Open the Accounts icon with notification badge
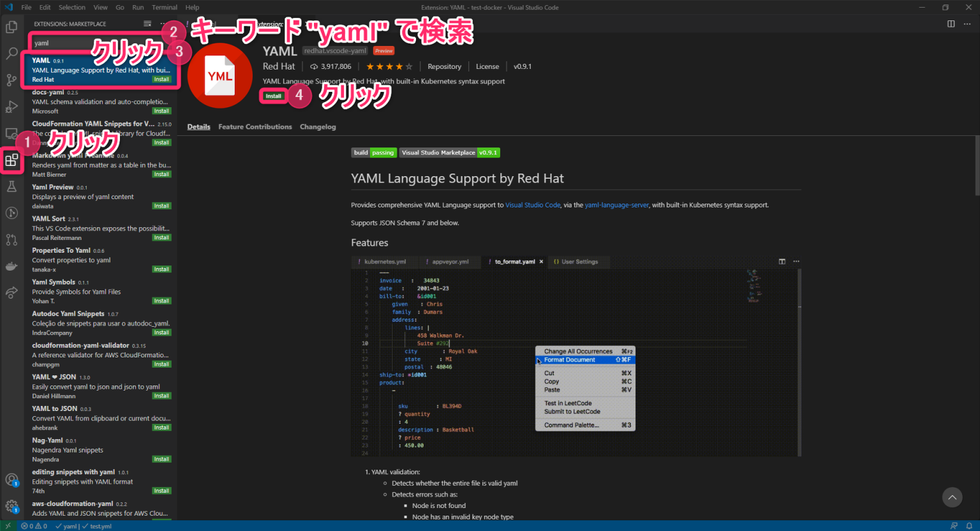980x531 pixels. tap(11, 479)
